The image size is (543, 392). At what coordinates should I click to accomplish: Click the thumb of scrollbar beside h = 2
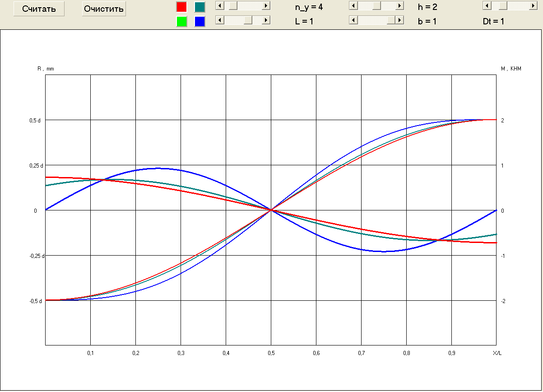coord(376,5)
